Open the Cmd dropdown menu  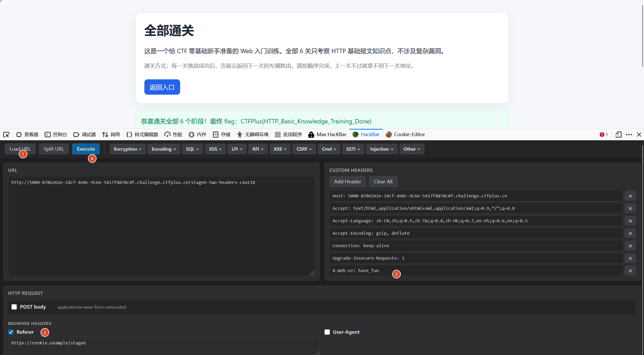(x=329, y=149)
